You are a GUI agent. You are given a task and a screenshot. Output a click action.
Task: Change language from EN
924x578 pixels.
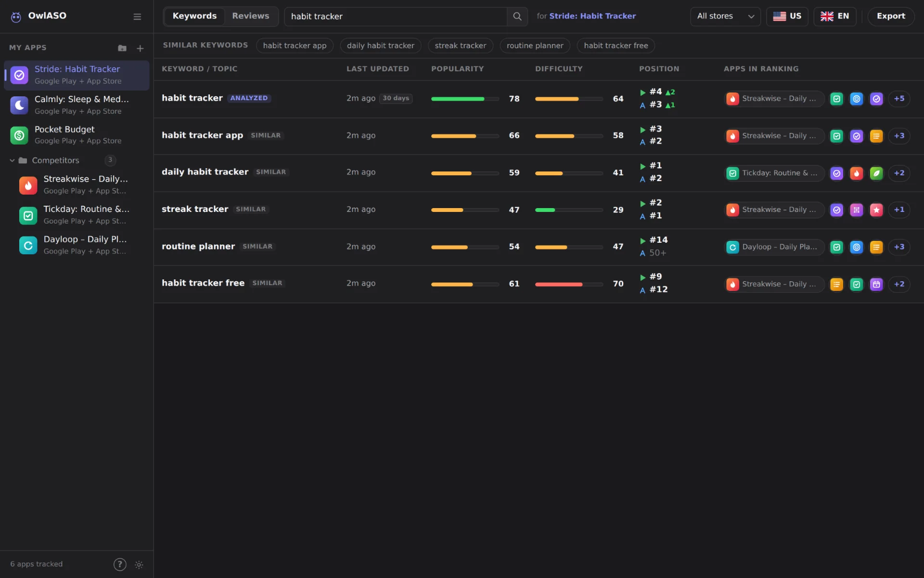[834, 16]
